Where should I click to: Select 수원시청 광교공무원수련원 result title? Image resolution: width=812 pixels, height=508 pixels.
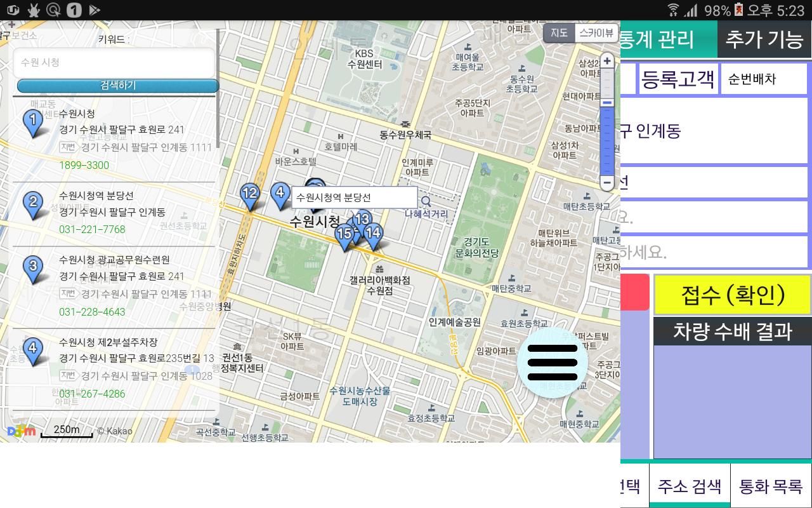(114, 259)
